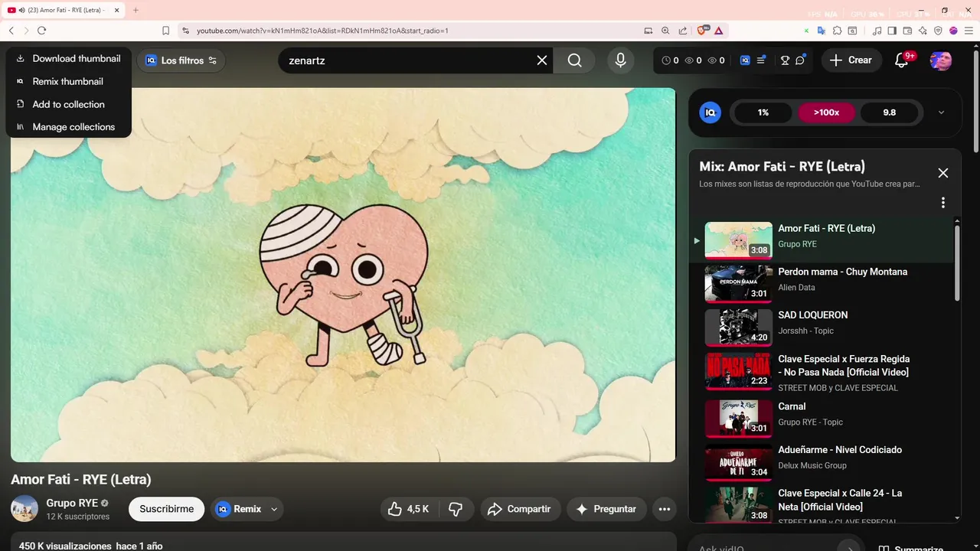Reload the page
The image size is (980, 551).
pos(41,31)
